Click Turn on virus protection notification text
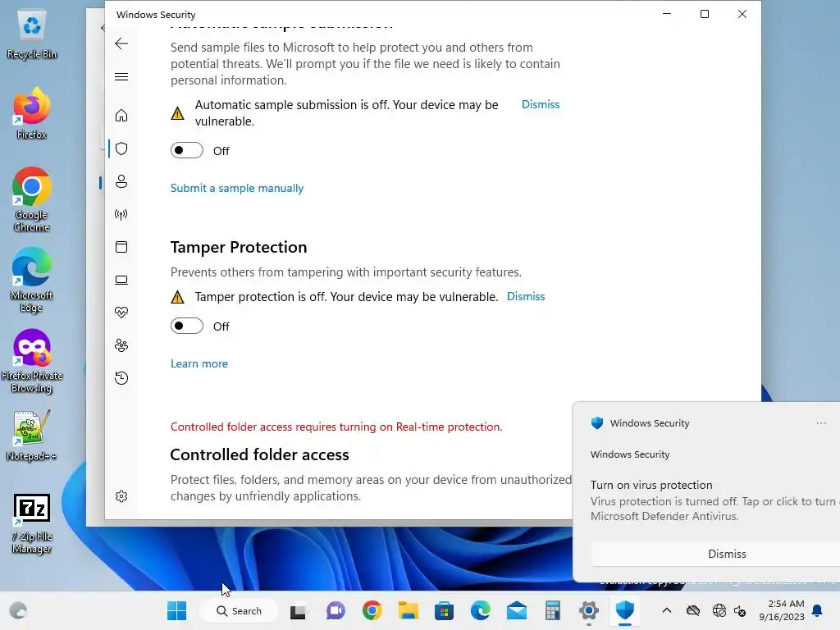This screenshot has height=630, width=840. 651,485
